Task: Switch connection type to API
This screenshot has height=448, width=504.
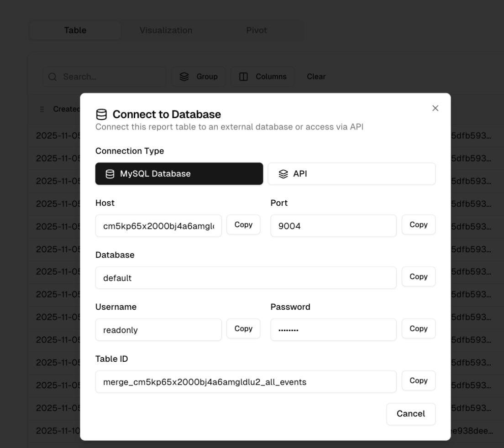Action: tap(352, 174)
